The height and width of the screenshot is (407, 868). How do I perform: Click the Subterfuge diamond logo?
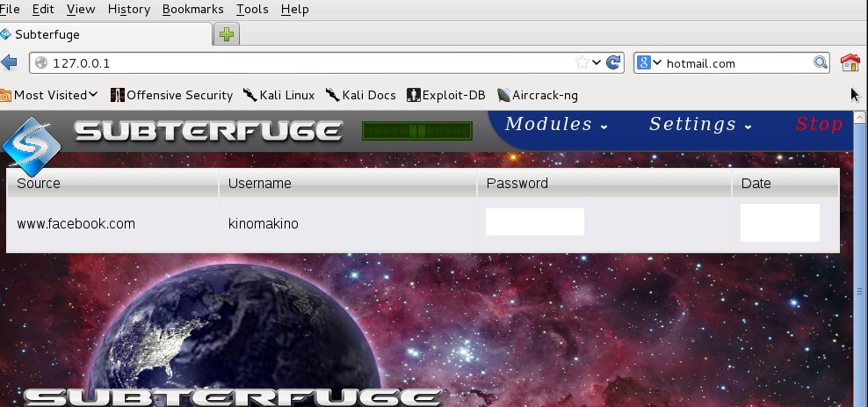[31, 146]
